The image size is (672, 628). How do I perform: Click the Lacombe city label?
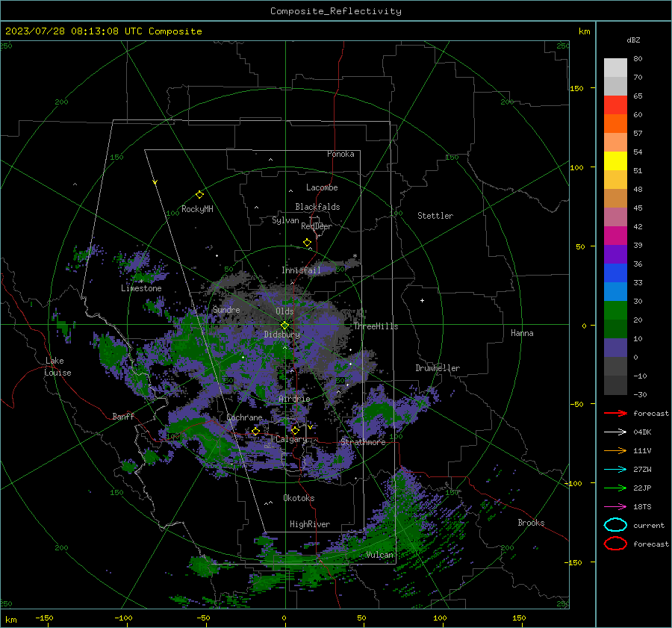coord(322,187)
